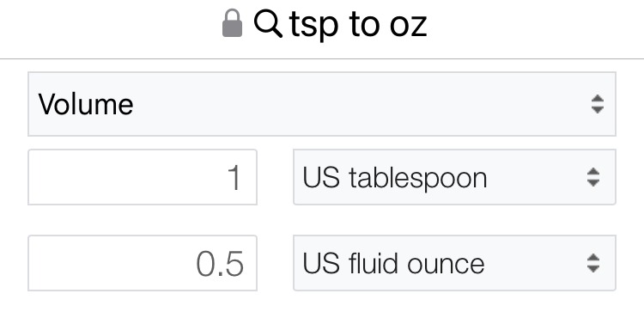Open the US fluid ounce unit dropdown

point(454,263)
